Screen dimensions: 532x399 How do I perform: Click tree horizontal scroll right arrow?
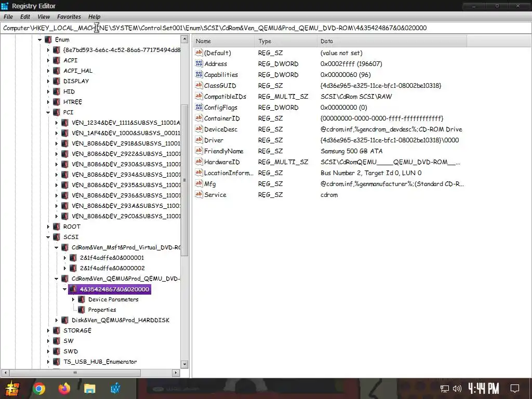tap(176, 373)
